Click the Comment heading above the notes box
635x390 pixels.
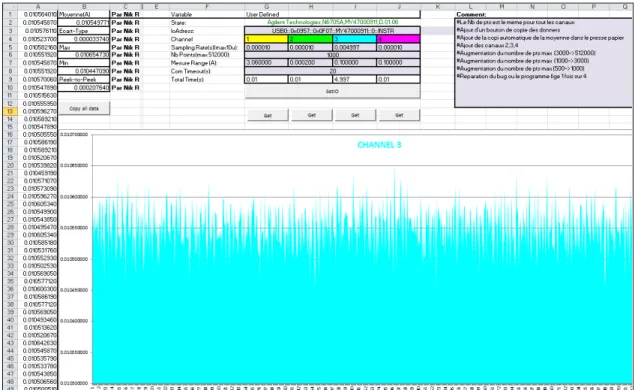[x=471, y=14]
